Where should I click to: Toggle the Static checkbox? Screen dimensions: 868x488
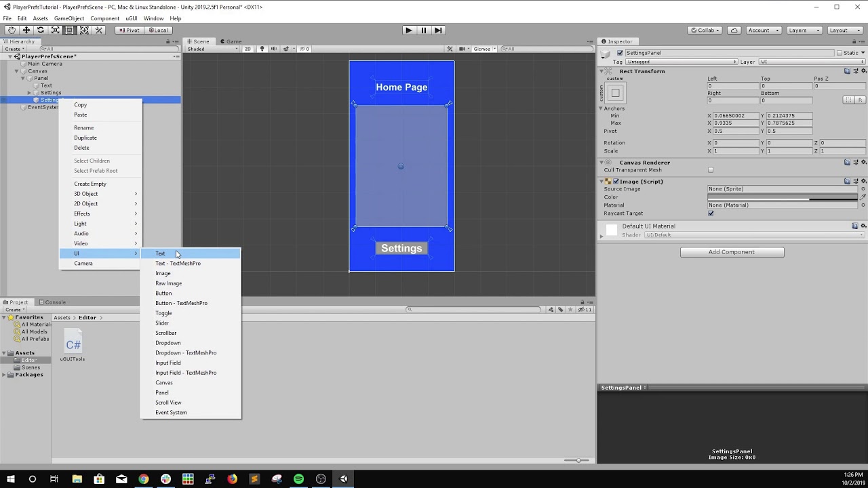point(840,52)
